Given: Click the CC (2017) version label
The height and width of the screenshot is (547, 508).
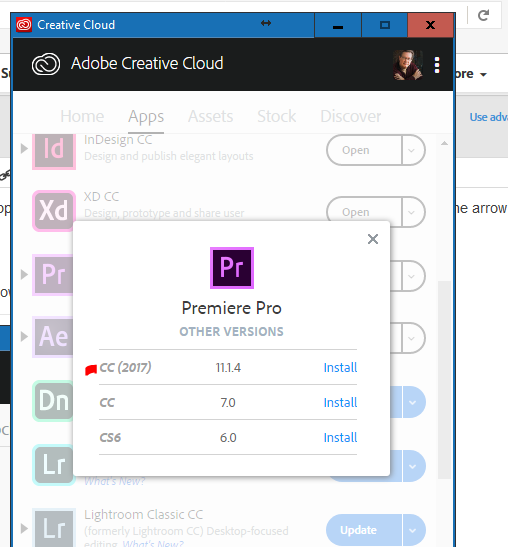Looking at the screenshot, I should tap(125, 367).
